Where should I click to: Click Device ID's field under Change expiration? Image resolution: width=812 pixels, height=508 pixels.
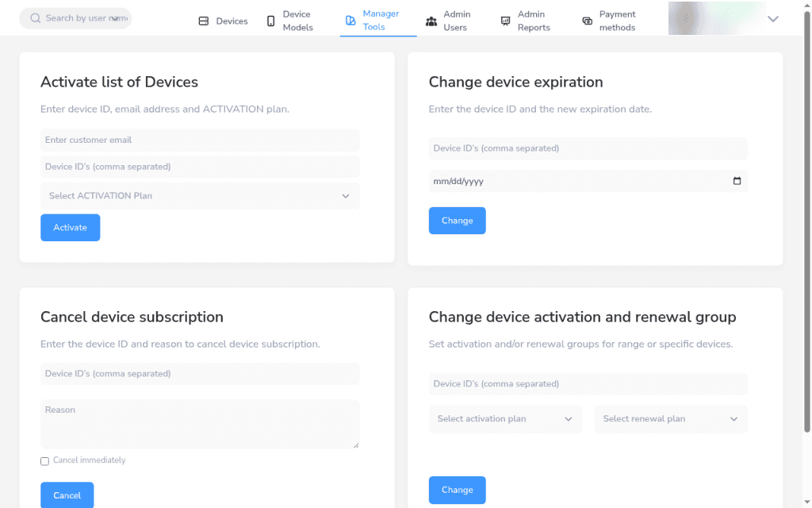click(x=588, y=148)
